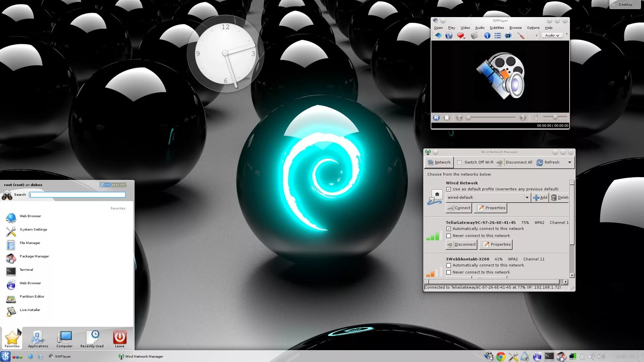Open SMPlayer preferences screwdriver icon
Screen dimensions: 644x362
[x=521, y=36]
